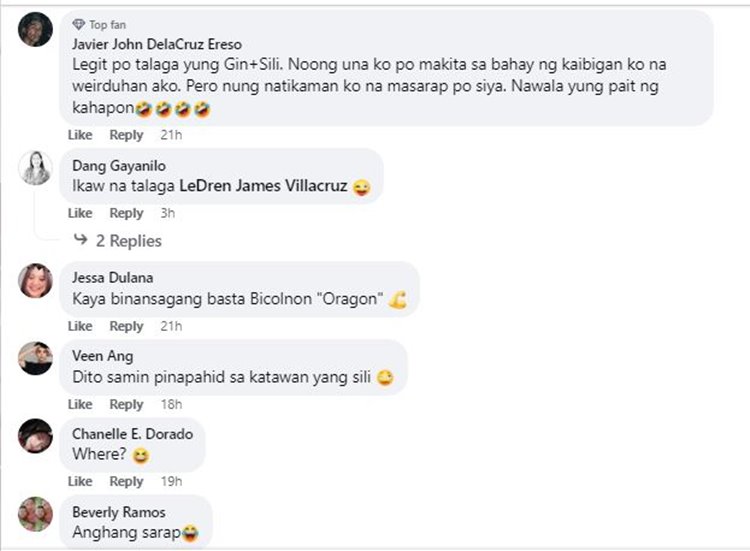Like Jessa Dulana's Oragon comment
The image size is (750, 551).
tap(80, 326)
